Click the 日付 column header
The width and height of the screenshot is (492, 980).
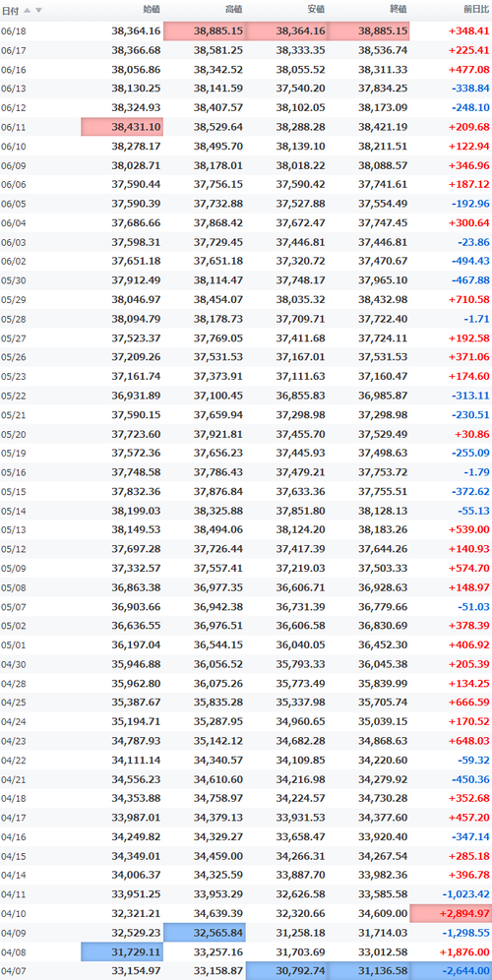[11, 10]
